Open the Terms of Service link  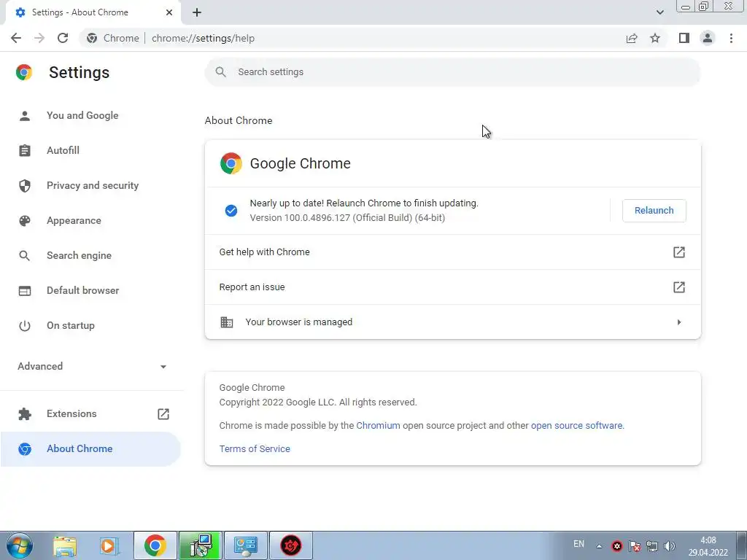tap(255, 449)
